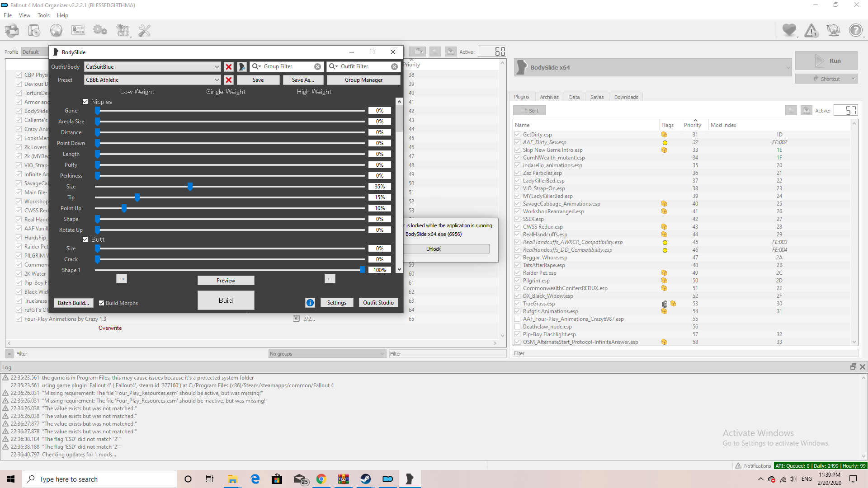Open the Help question mark icon

point(855,30)
